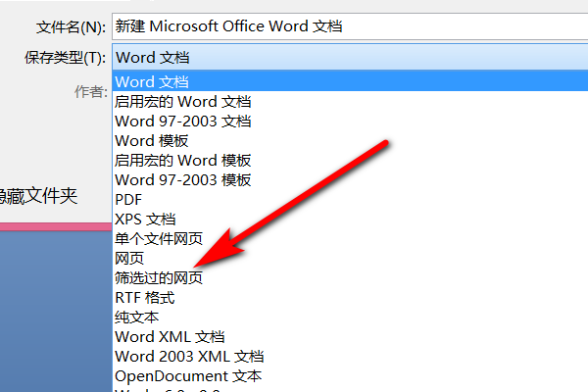
Task: Pick 'Word XML 文档' option
Action: 350,337
